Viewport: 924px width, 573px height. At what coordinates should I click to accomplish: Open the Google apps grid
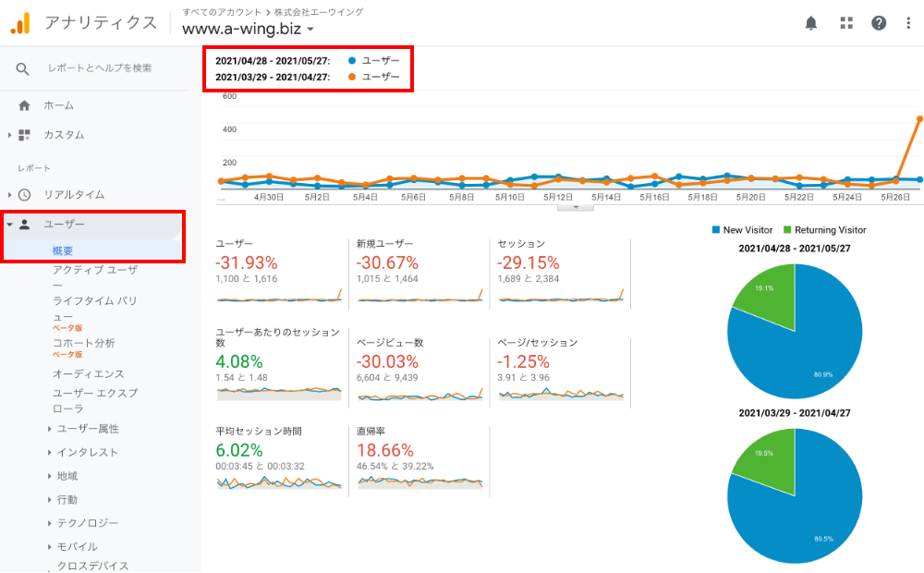(x=845, y=23)
